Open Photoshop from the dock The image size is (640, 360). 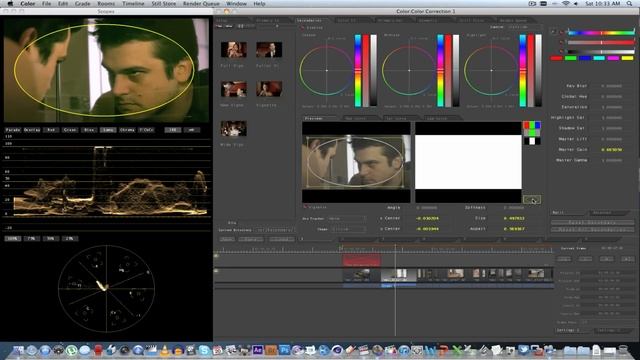coord(284,350)
